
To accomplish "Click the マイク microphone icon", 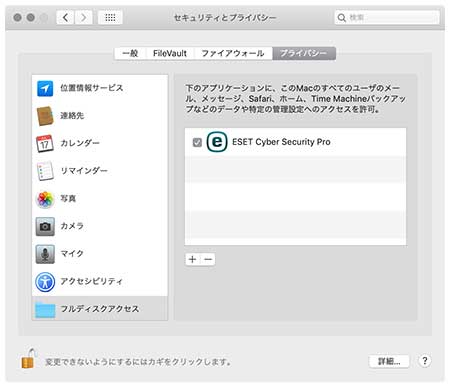I will pos(45,254).
